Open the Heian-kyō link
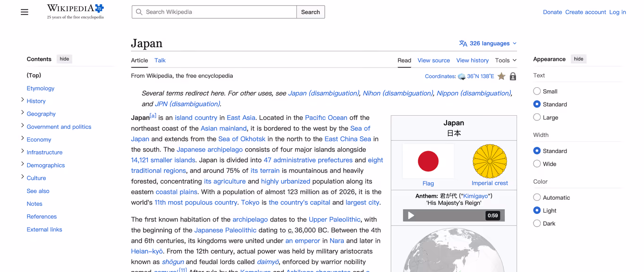The width and height of the screenshot is (644, 272). (147, 251)
